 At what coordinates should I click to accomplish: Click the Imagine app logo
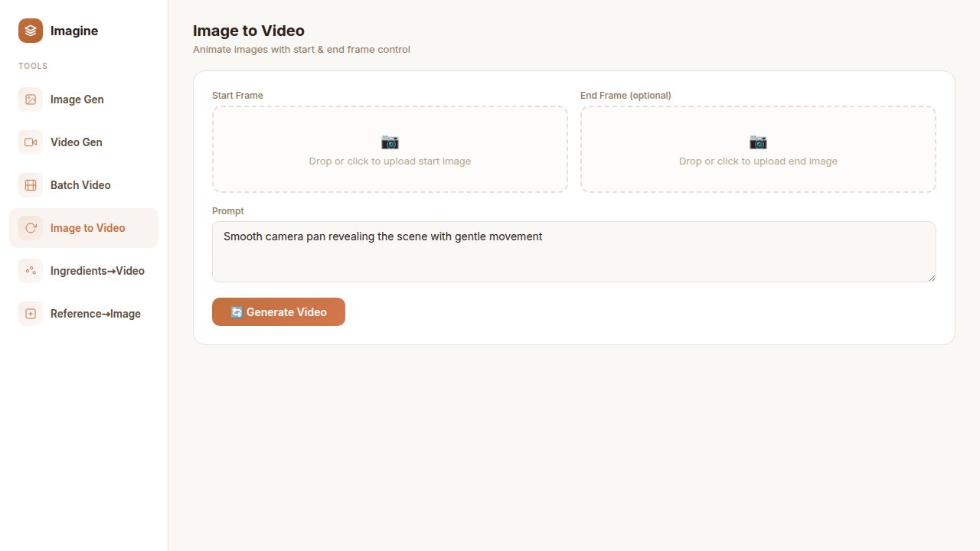[30, 31]
